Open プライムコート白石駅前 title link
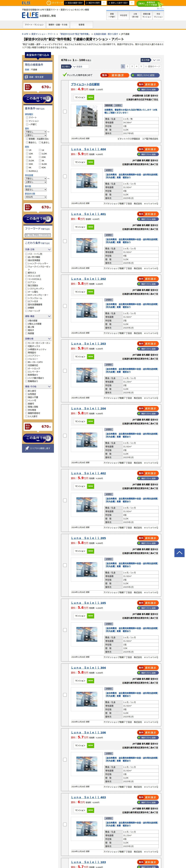 85,84
